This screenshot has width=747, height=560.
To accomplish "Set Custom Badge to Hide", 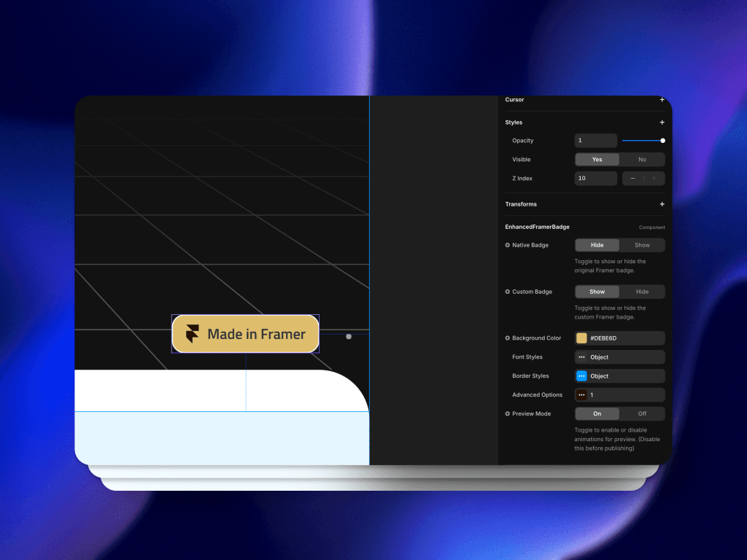I will coord(642,292).
